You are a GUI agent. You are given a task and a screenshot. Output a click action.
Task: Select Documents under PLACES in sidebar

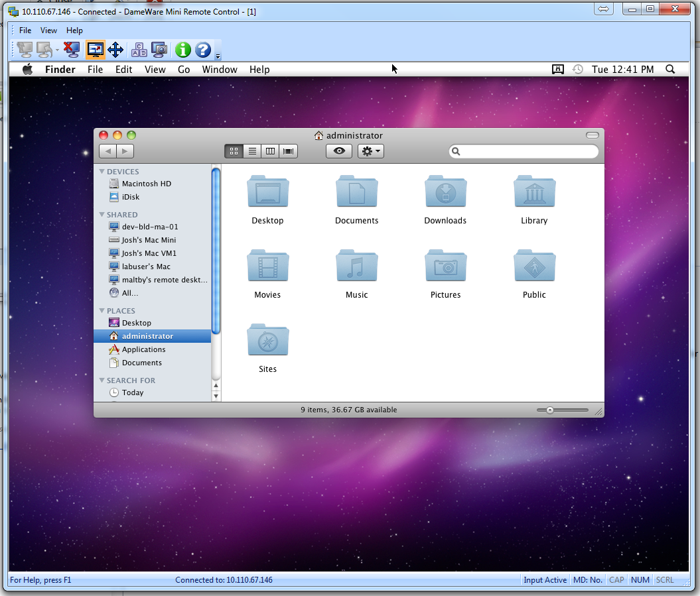tap(152, 363)
